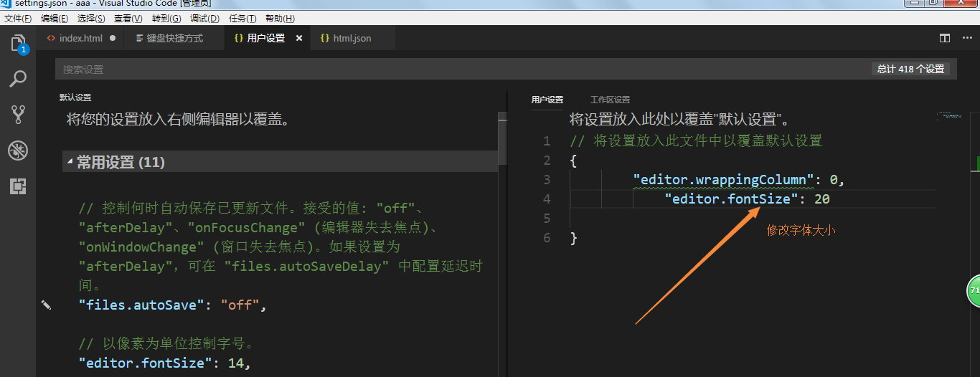Open the 文件(F) menu
Screen dimensions: 980x377
pyautogui.click(x=18, y=19)
